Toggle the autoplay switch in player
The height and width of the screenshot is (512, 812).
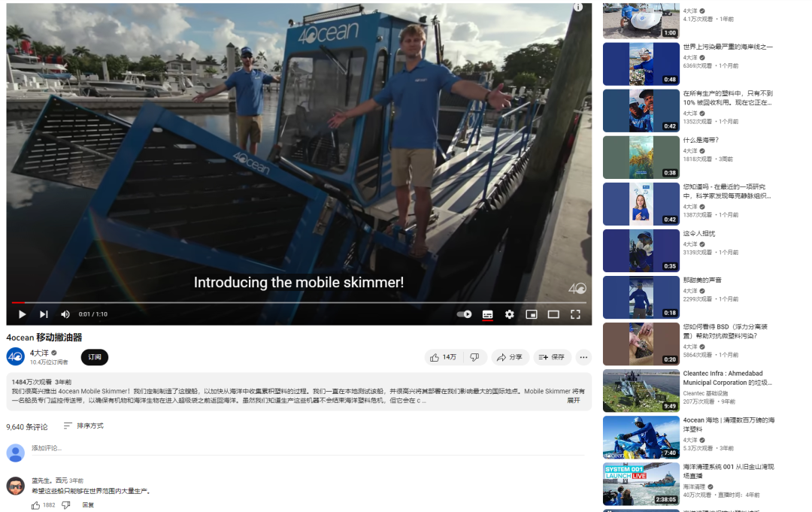click(465, 314)
